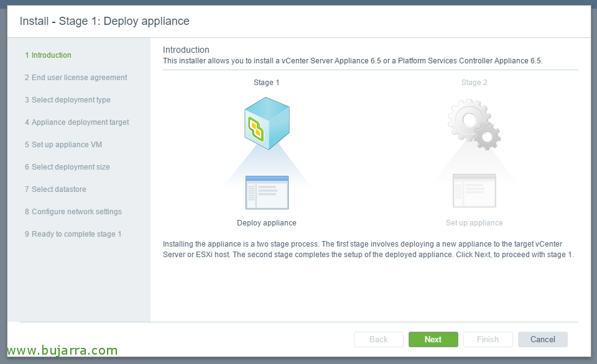
Task: Click the Deploy appliance caption
Action: point(267,223)
